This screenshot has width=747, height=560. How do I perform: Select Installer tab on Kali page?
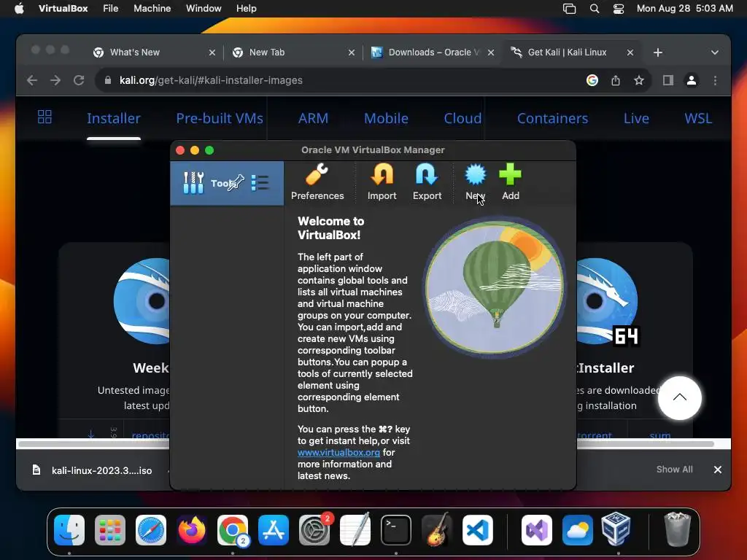point(113,118)
